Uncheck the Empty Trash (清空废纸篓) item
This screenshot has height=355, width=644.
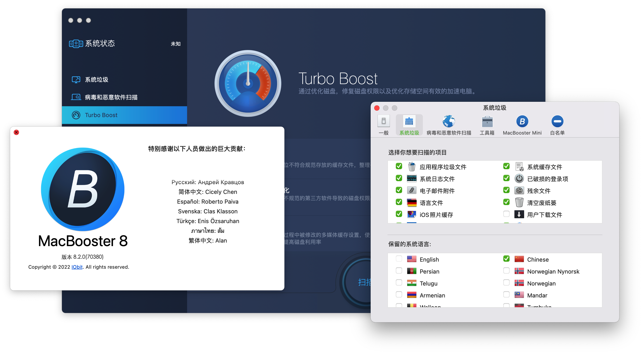(x=506, y=202)
